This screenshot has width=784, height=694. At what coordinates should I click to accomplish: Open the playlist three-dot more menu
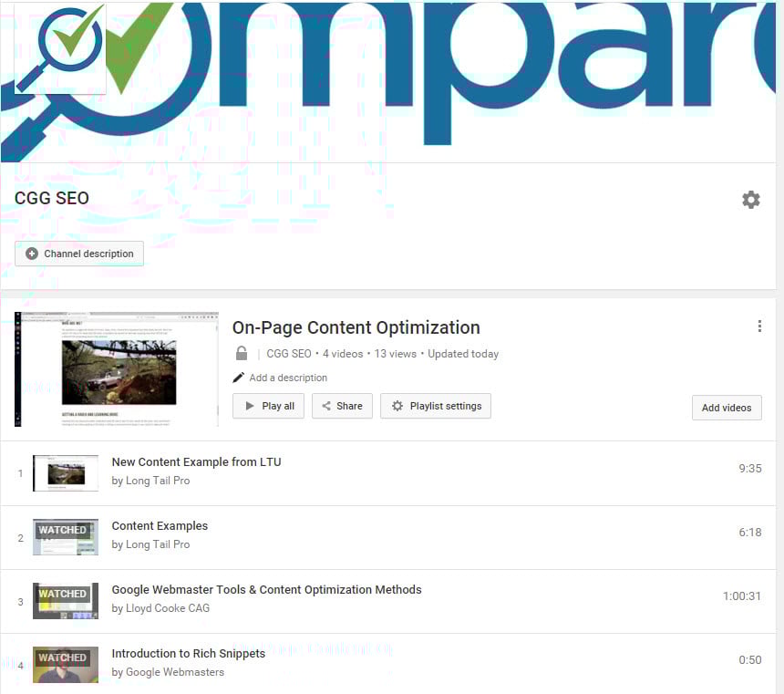[759, 326]
